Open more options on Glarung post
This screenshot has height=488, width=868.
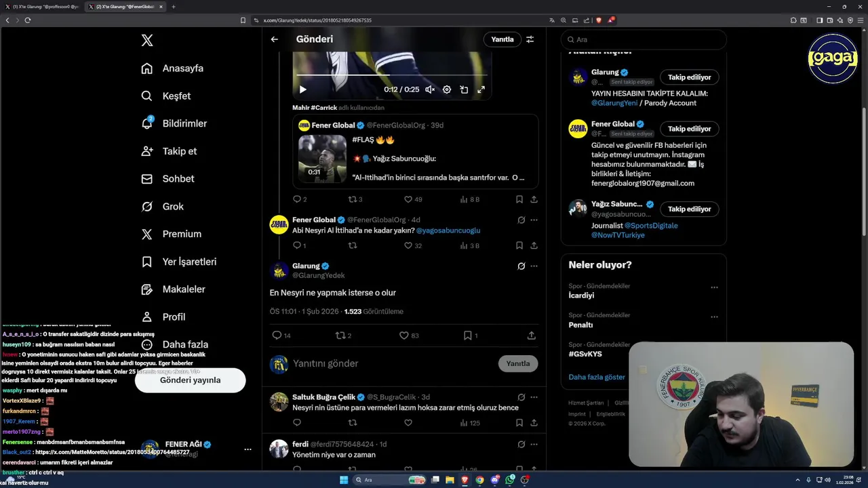(x=534, y=266)
